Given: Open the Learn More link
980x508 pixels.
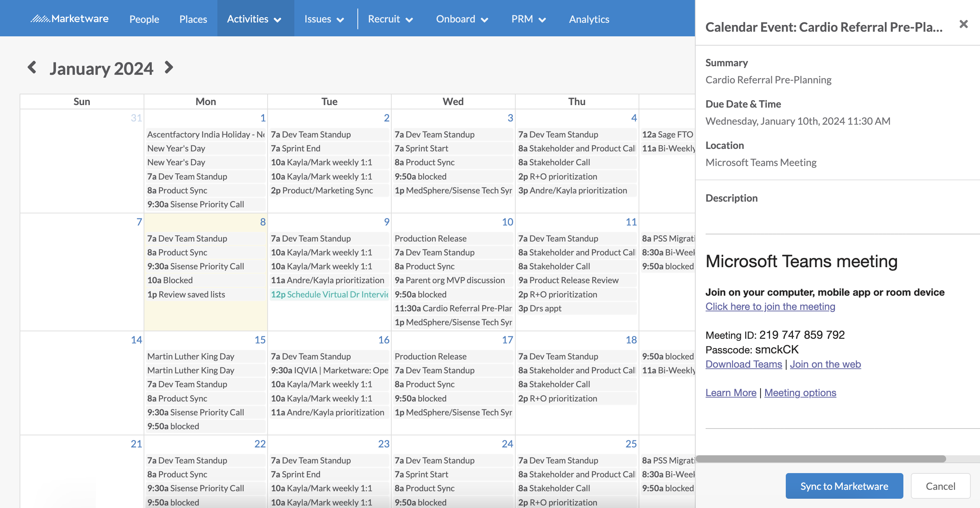Looking at the screenshot, I should (x=731, y=393).
